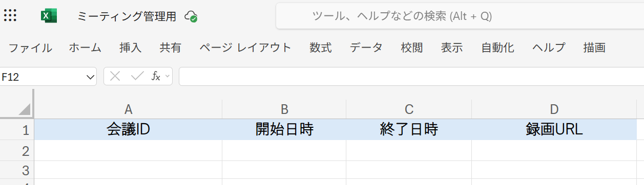The image size is (644, 185).
Task: Expand the Name Box dropdown arrow
Action: point(91,77)
